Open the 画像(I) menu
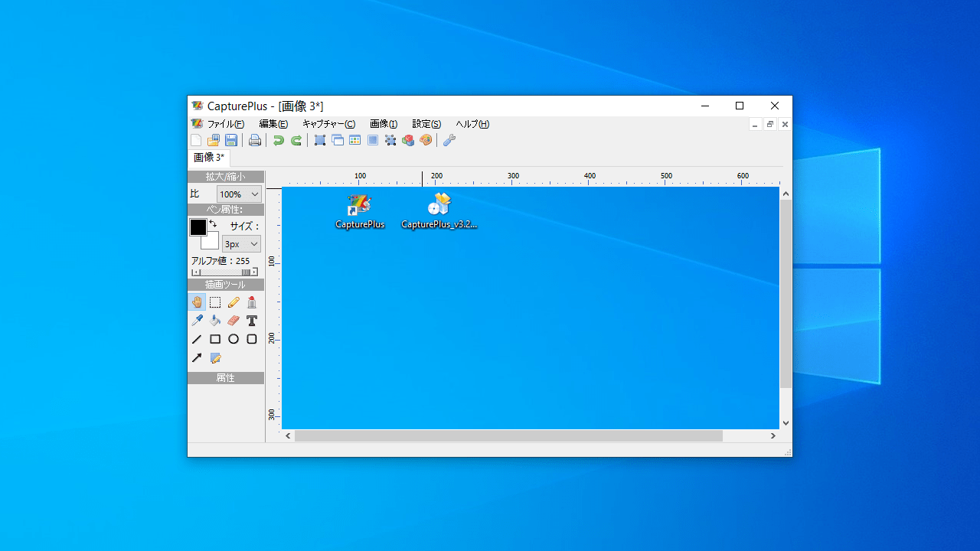Screen dimensions: 980x551 pyautogui.click(x=384, y=124)
